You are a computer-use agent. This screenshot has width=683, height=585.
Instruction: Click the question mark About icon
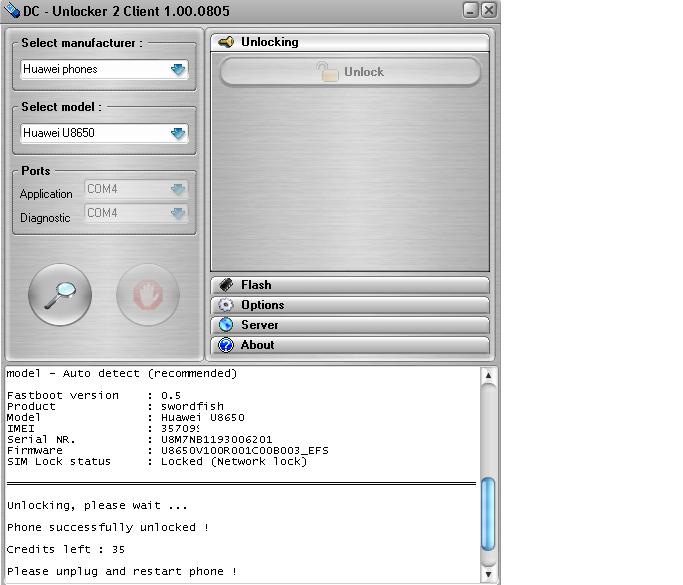226,345
